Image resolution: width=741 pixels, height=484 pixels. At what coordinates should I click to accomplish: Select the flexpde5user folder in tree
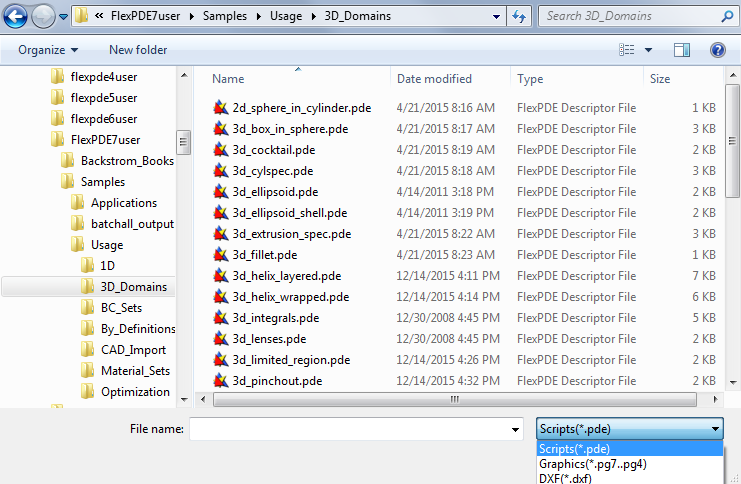[x=94, y=98]
